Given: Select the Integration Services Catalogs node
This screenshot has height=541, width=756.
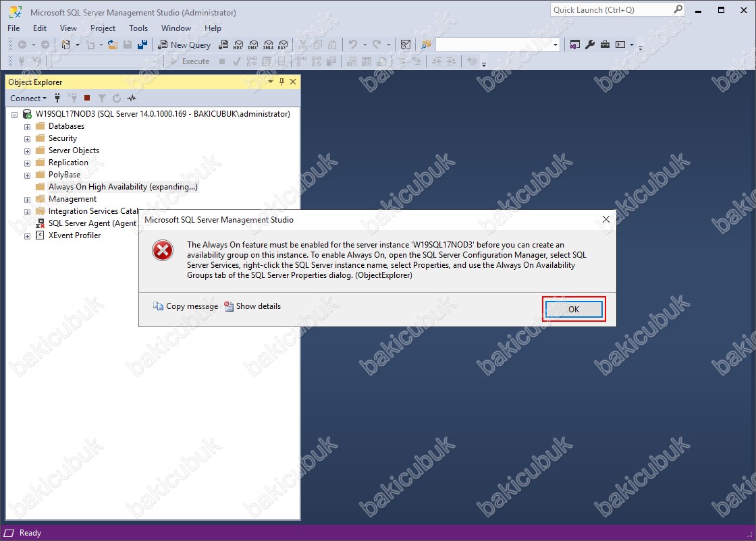Looking at the screenshot, I should (x=93, y=211).
